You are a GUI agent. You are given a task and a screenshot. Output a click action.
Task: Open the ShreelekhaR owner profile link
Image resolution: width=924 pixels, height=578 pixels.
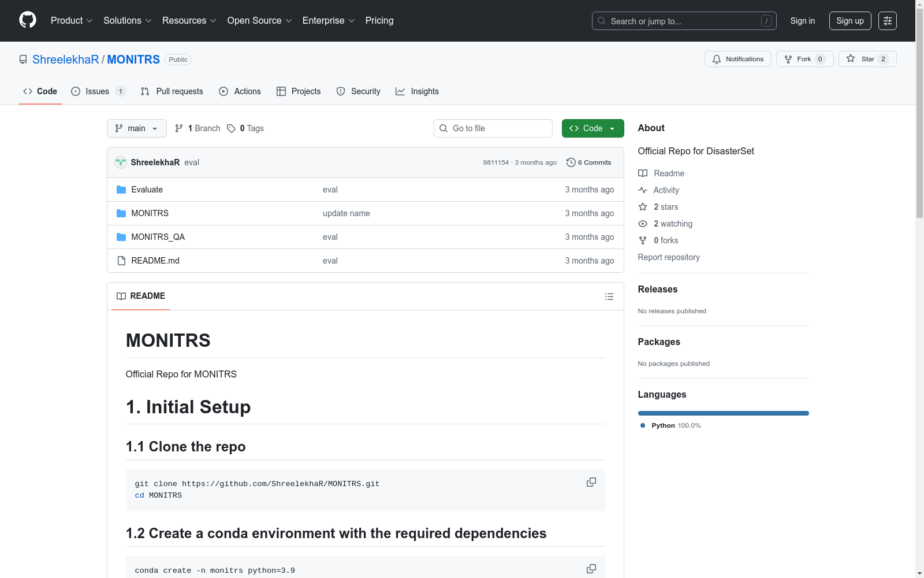tap(66, 60)
